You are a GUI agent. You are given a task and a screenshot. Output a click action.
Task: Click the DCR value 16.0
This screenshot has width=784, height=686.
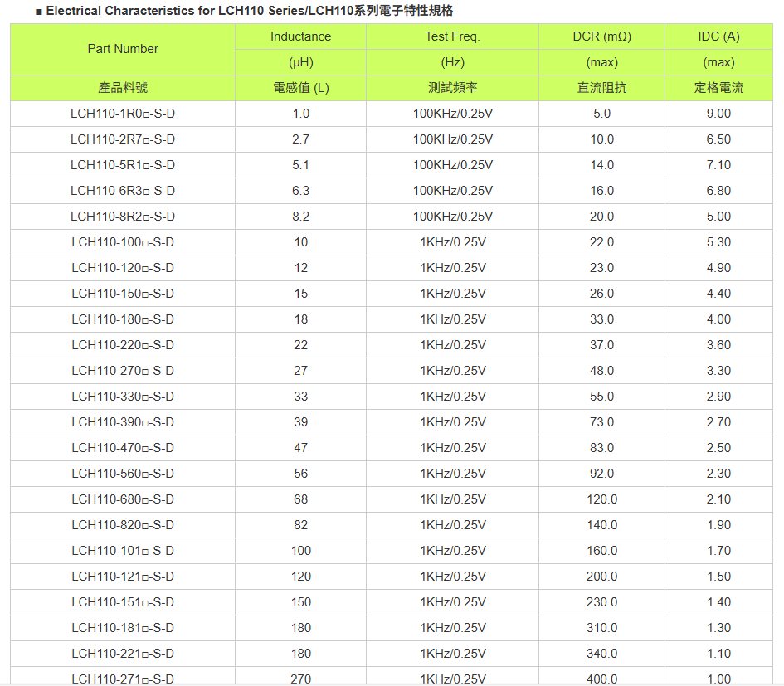coord(602,191)
